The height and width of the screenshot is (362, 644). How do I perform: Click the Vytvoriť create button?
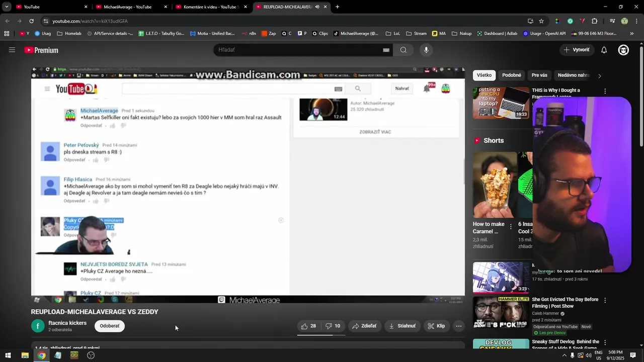[577, 50]
